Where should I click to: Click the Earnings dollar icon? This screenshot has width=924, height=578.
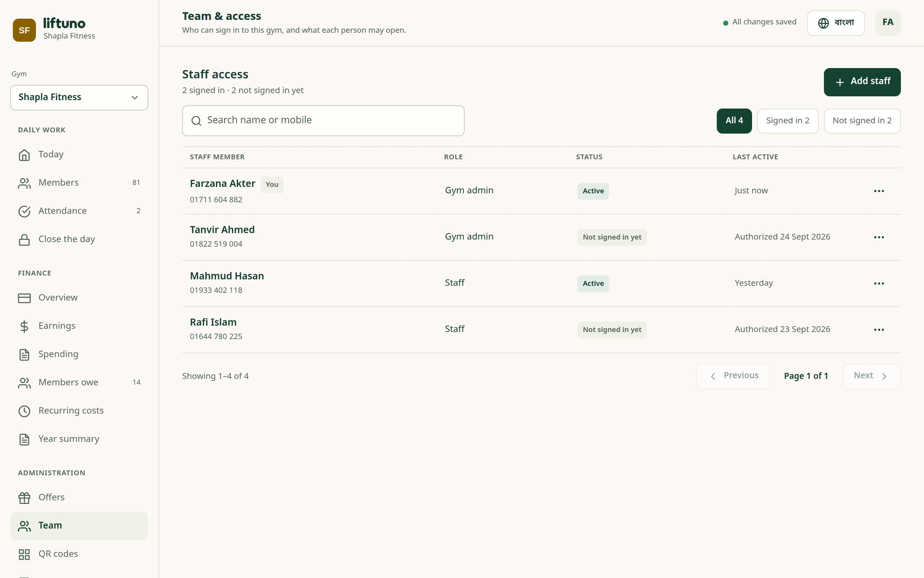click(x=24, y=327)
